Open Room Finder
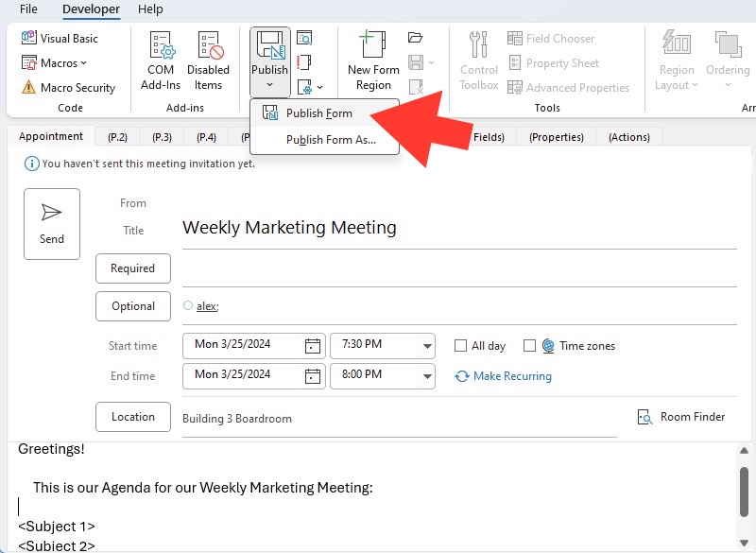 click(680, 417)
